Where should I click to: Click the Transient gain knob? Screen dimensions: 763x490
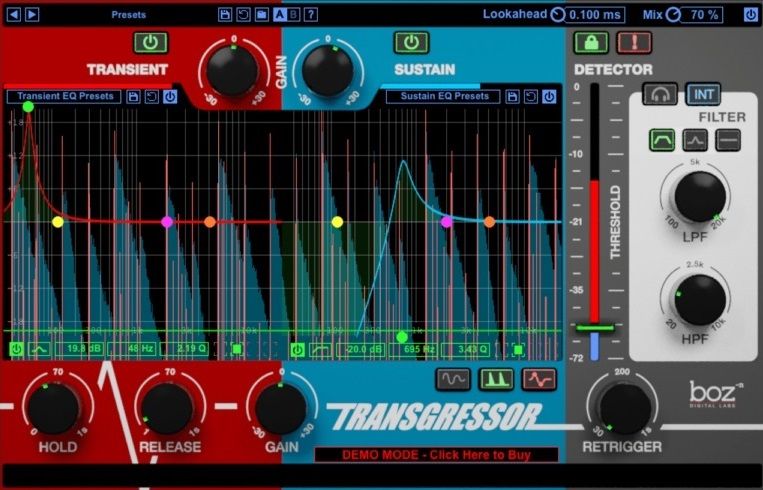233,70
